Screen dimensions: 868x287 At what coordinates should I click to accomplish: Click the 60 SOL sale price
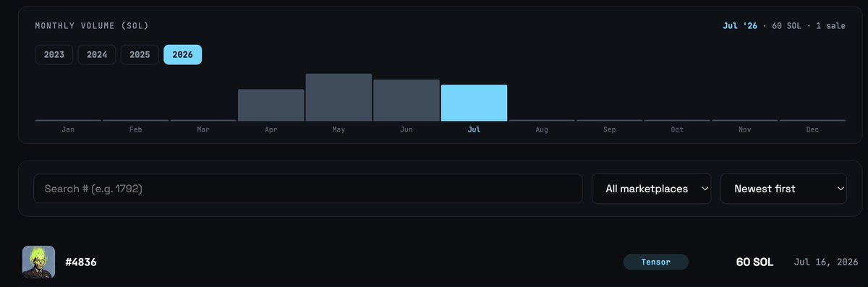tap(755, 262)
